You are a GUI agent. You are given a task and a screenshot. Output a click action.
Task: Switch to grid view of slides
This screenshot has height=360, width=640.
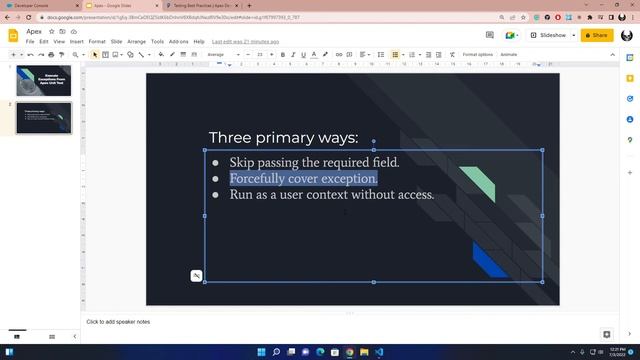pyautogui.click(x=52, y=337)
